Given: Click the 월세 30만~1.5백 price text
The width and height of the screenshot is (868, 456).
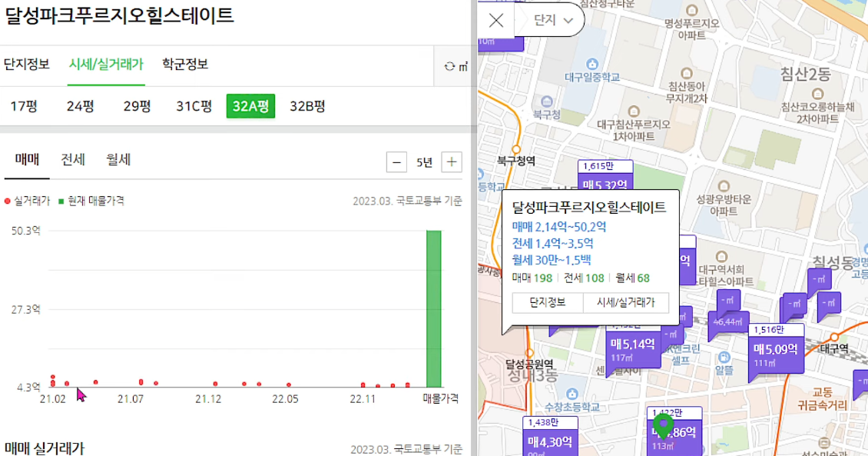Looking at the screenshot, I should click(552, 260).
